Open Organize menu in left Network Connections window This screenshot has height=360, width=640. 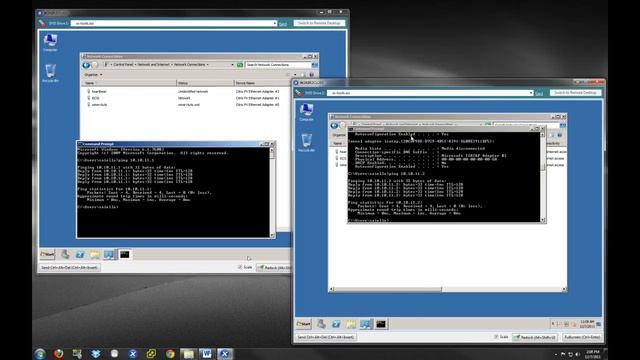point(93,75)
